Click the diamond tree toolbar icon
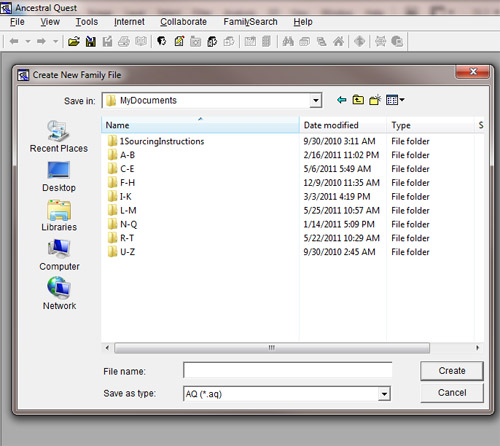The width and height of the screenshot is (500, 446). 359,41
